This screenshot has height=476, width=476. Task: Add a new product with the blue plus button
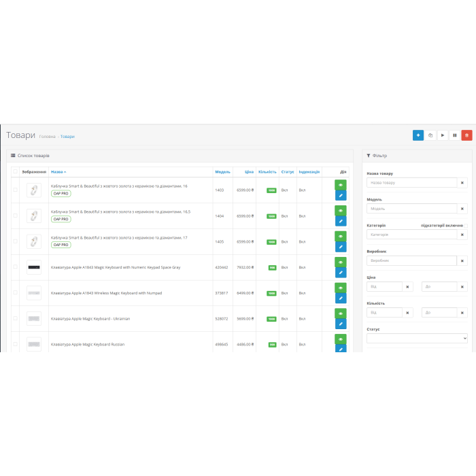(418, 135)
